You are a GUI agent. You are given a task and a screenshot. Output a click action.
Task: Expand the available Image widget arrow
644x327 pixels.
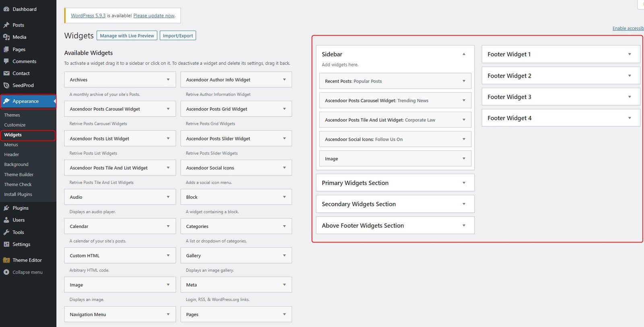tap(168, 285)
